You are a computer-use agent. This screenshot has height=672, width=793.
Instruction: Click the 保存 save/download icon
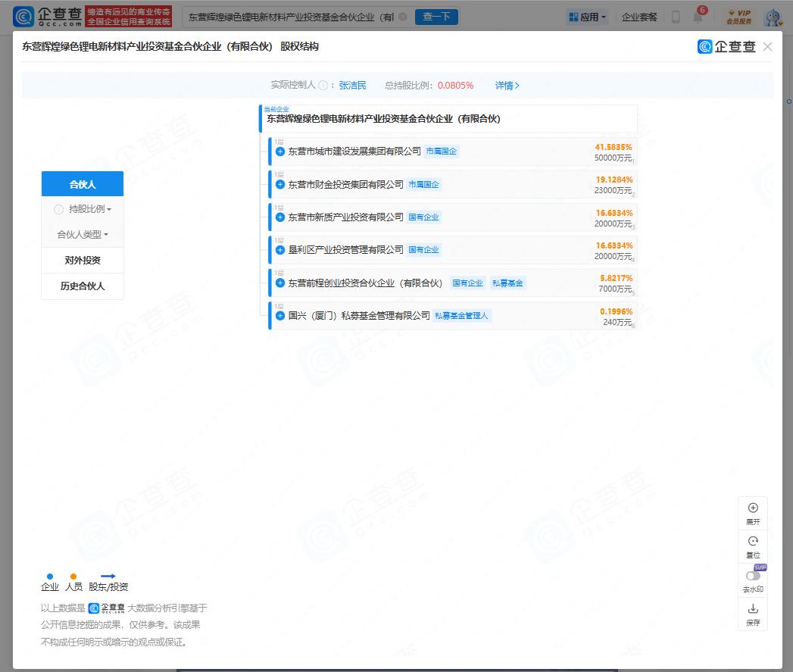coord(752,609)
